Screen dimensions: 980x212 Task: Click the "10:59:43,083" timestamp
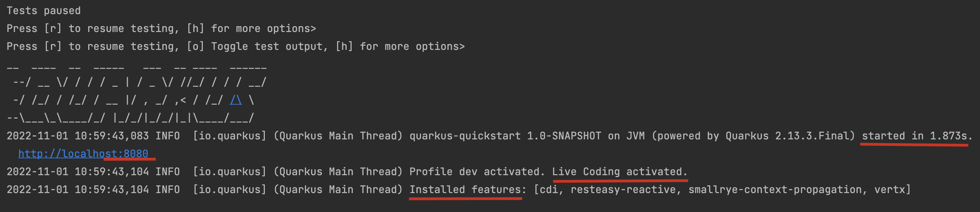[112, 136]
